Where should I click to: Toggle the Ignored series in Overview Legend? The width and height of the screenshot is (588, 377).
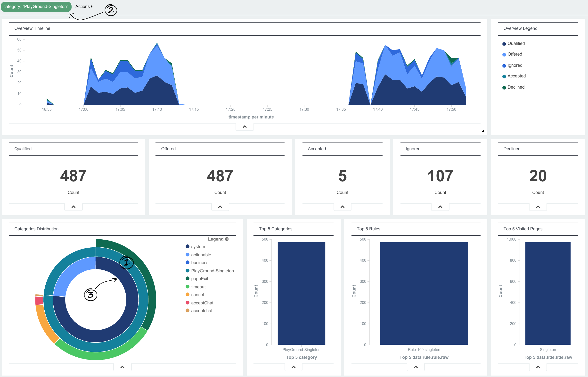tap(515, 65)
